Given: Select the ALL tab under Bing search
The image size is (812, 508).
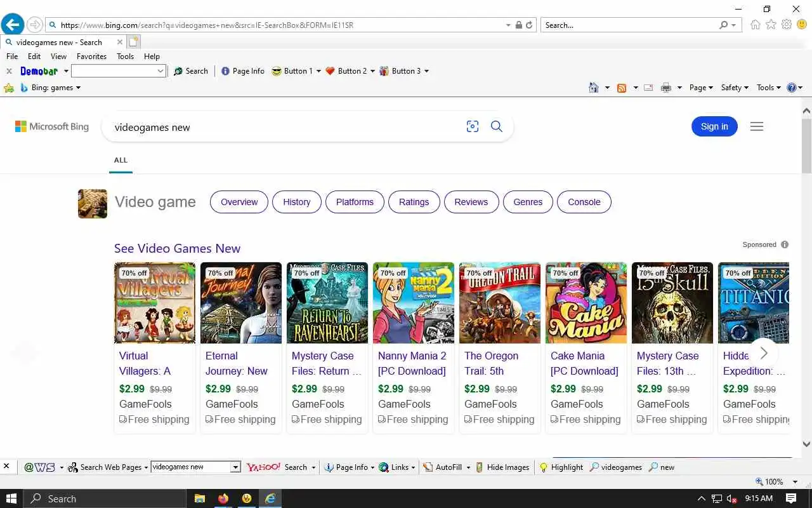Looking at the screenshot, I should 121,160.
